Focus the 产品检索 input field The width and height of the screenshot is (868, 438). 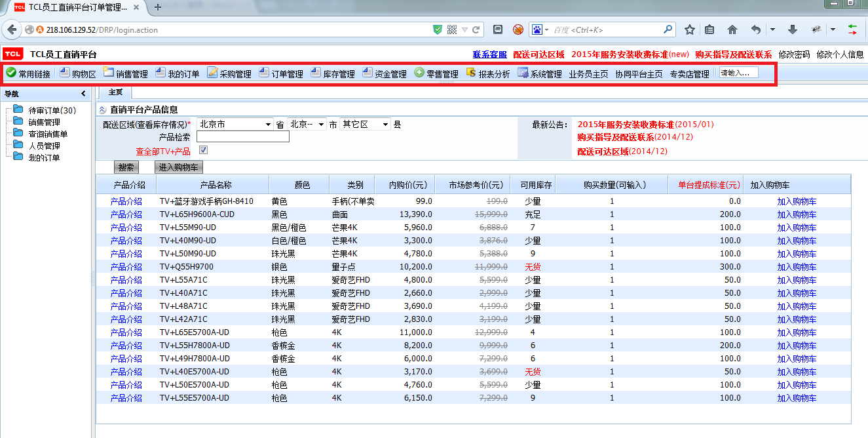[242, 136]
